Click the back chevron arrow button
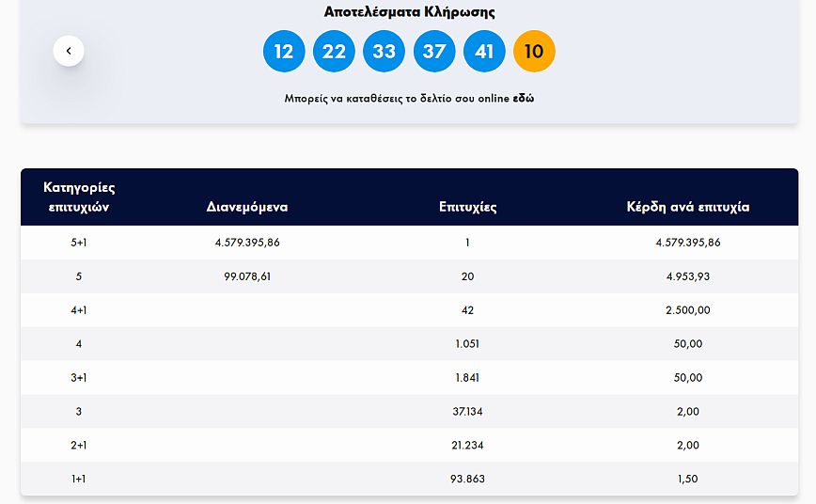 69,51
